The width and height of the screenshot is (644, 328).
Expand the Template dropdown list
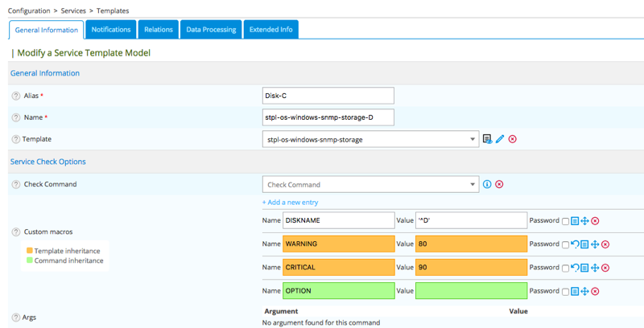point(473,139)
